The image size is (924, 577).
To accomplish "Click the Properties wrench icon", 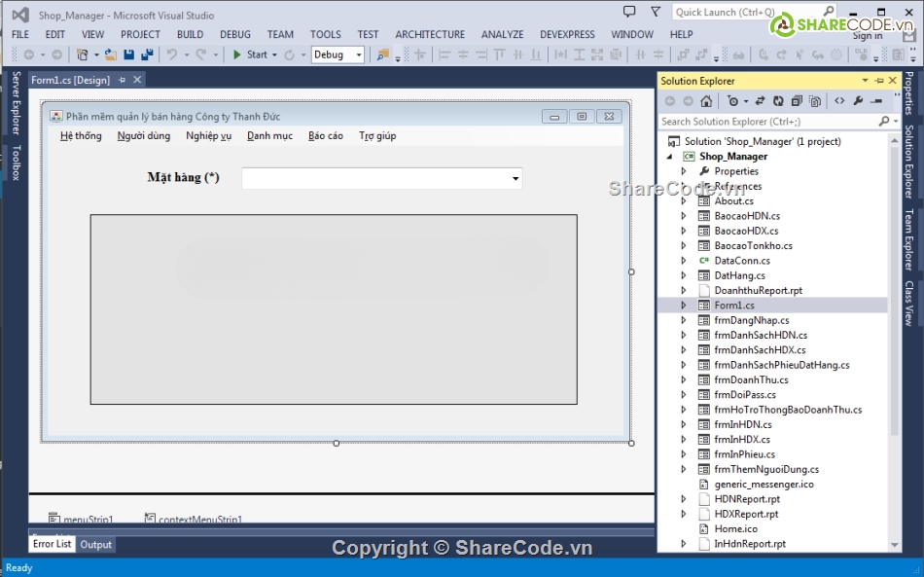I will click(858, 101).
